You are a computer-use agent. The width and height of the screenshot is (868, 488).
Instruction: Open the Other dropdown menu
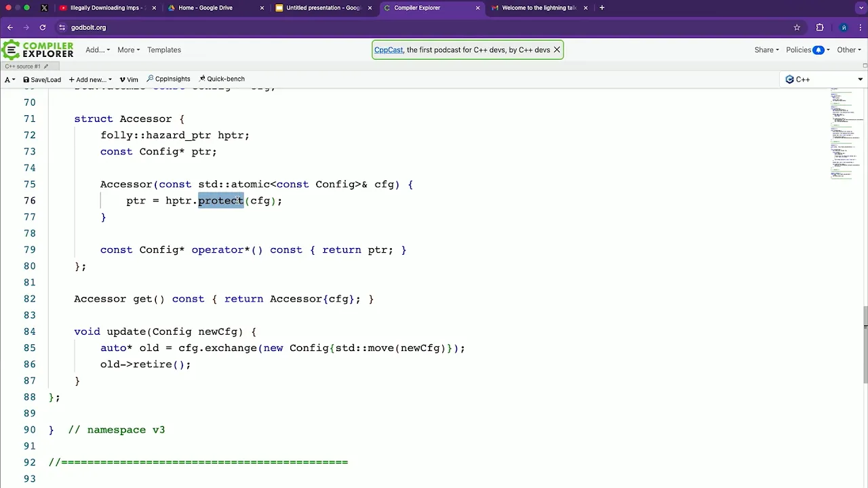click(x=848, y=49)
